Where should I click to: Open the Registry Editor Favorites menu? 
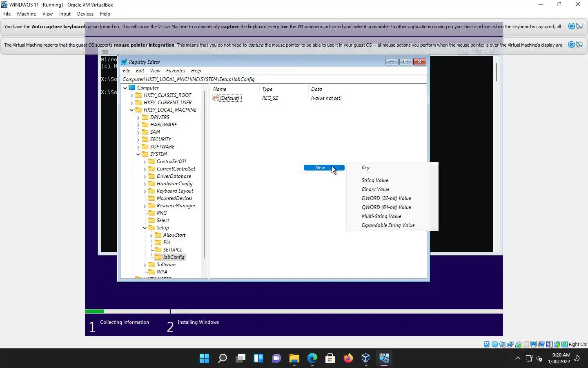(x=176, y=71)
